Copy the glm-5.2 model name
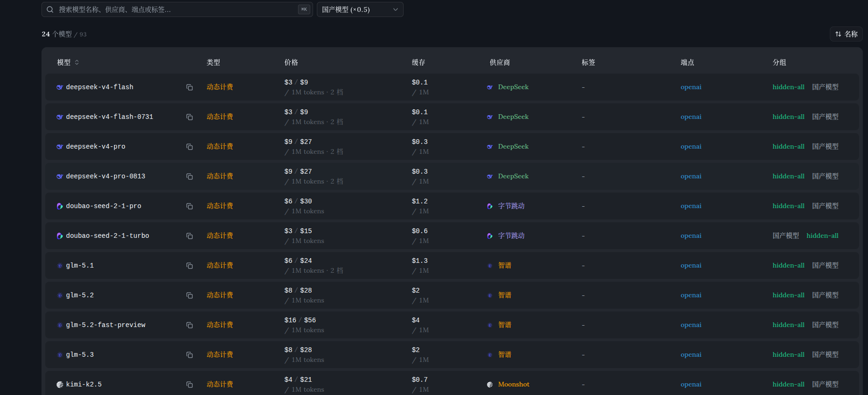This screenshot has width=868, height=395. point(190,295)
